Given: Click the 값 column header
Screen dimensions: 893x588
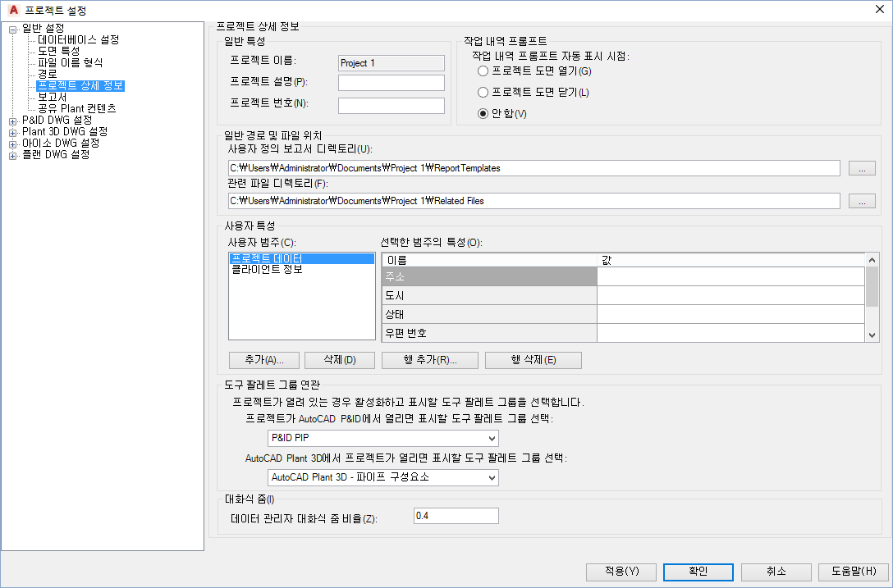Looking at the screenshot, I should (x=730, y=260).
